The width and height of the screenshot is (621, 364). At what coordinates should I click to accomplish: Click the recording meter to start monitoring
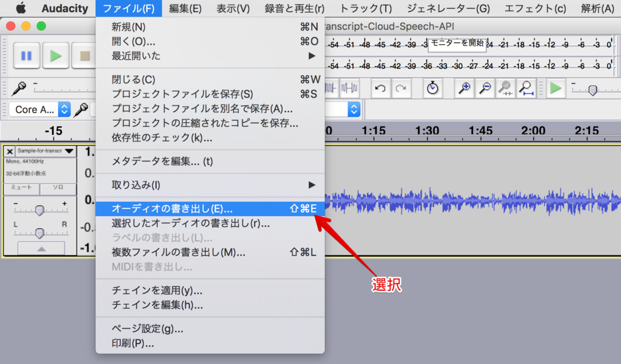469,44
